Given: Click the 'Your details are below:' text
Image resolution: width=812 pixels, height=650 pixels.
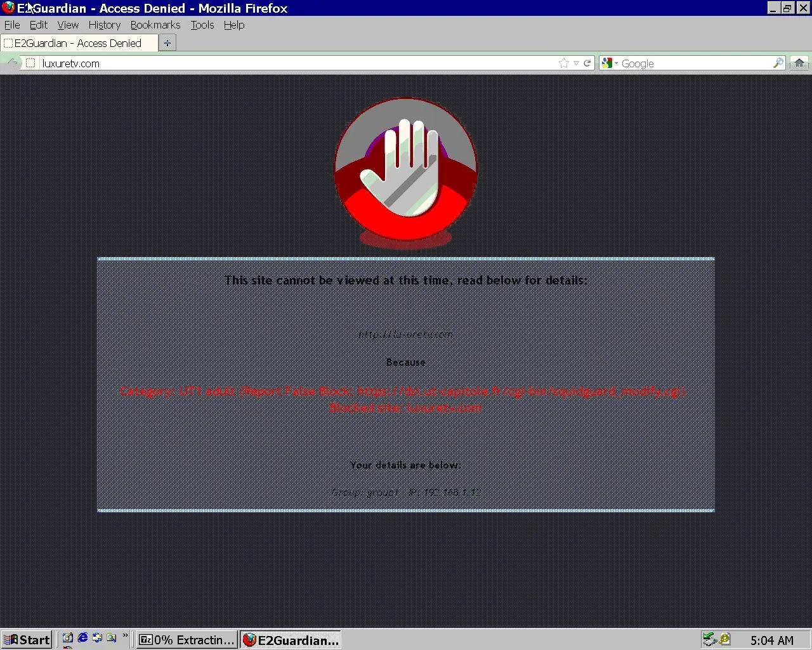Looking at the screenshot, I should click(405, 465).
